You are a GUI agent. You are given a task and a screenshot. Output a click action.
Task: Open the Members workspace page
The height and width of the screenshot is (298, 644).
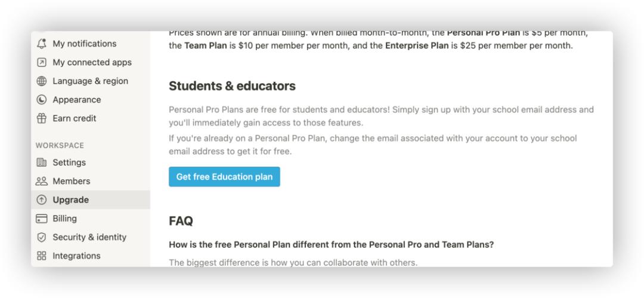point(91,181)
